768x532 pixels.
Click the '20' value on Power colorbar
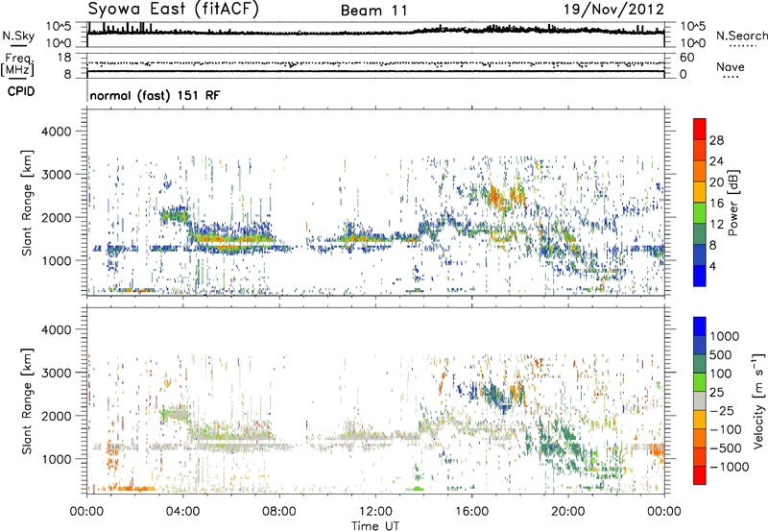point(716,182)
